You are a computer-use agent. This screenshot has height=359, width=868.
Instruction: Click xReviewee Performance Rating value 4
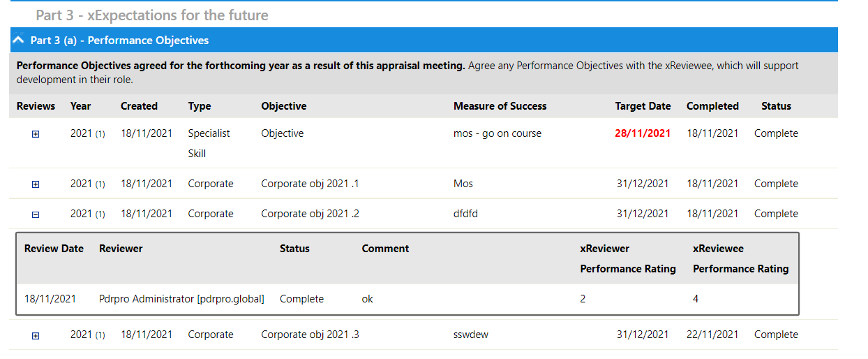(x=696, y=299)
